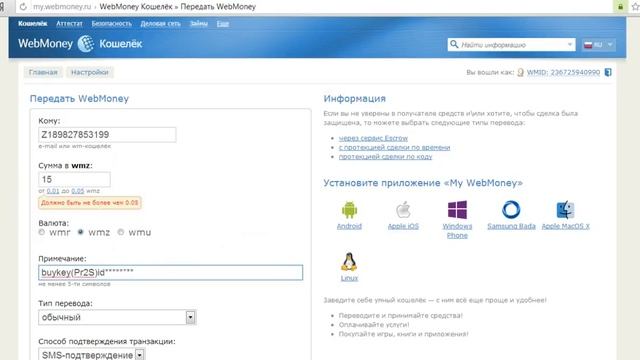Focus the Кому recipient wallet field
Screen dimensions: 640x360
click(107, 135)
